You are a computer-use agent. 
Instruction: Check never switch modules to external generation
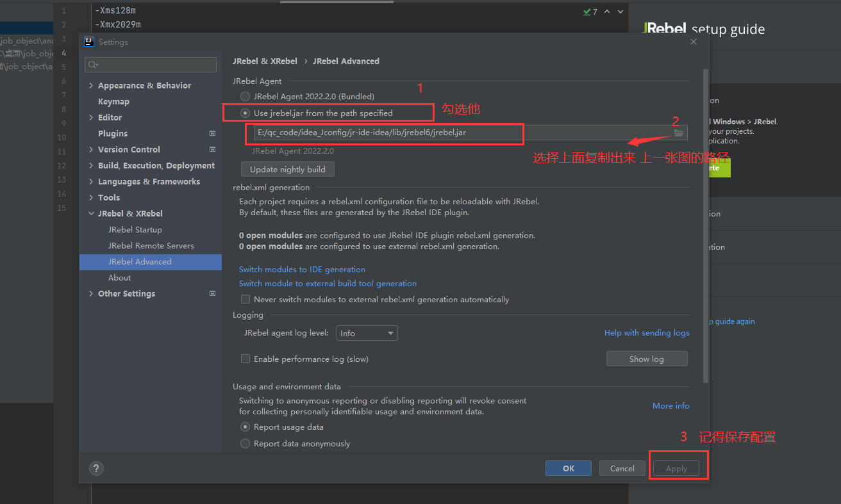246,299
